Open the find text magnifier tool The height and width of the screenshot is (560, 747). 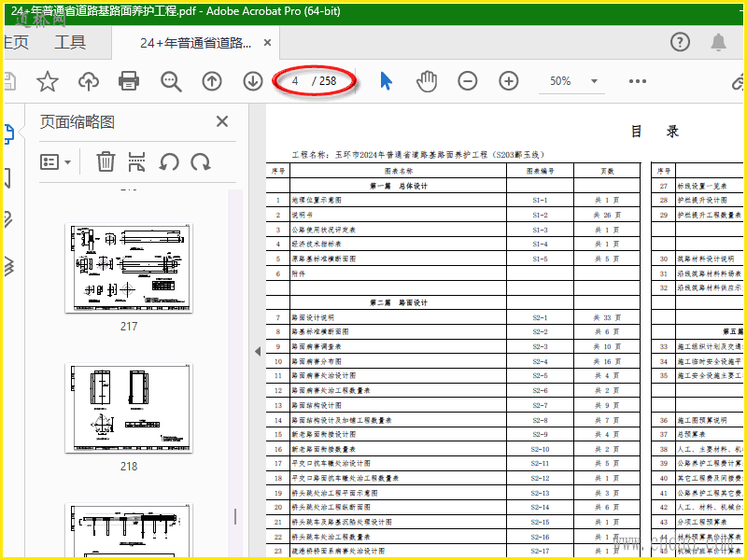pos(171,81)
